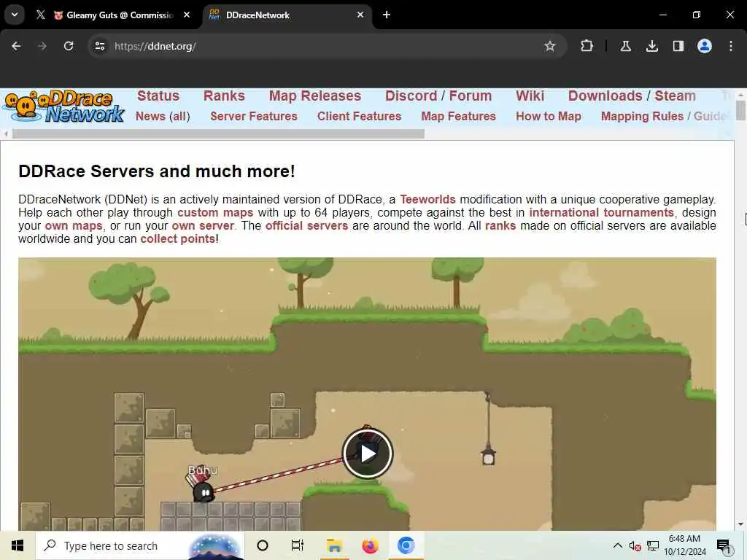Open the Client Features link
The height and width of the screenshot is (560, 747).
359,116
